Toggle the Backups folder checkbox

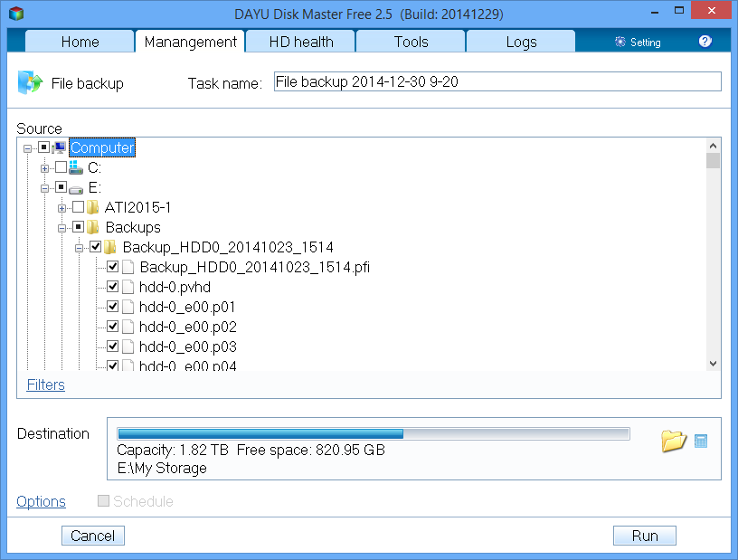79,227
